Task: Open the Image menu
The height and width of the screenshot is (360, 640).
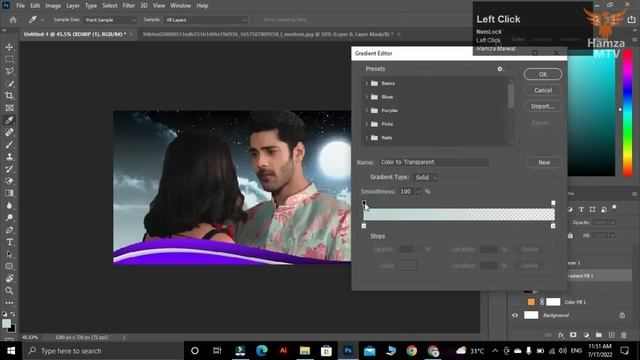Action: pos(53,6)
